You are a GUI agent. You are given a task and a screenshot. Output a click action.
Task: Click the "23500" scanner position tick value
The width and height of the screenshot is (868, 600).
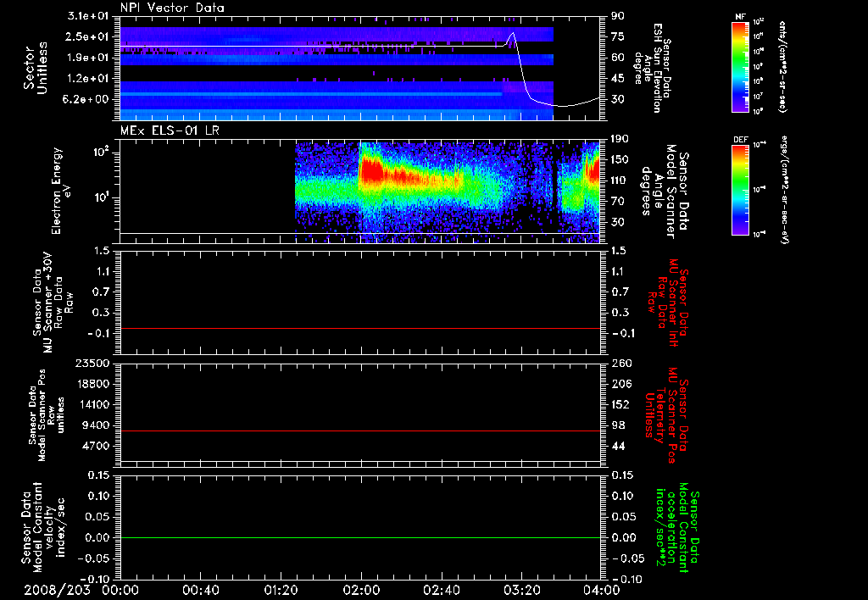coord(92,364)
